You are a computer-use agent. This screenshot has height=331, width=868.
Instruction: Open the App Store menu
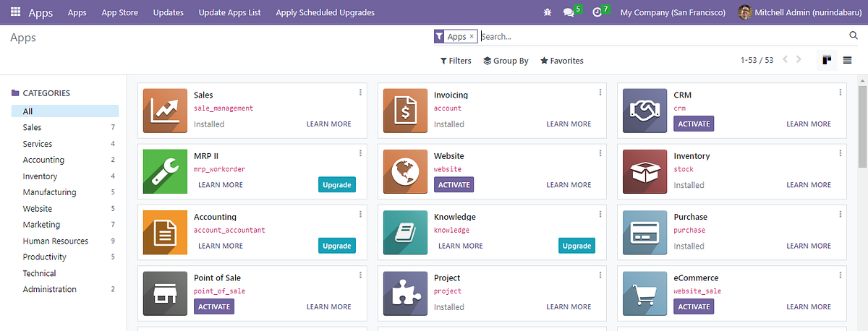[x=119, y=12]
